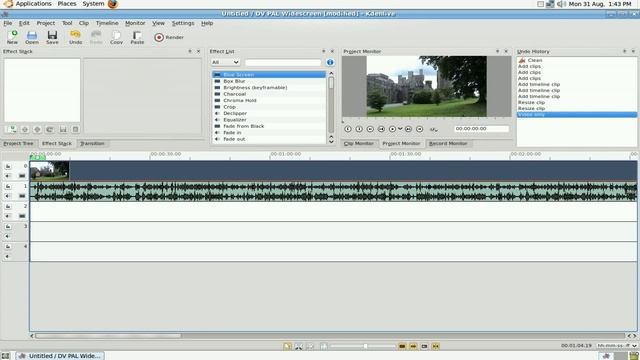The image size is (640, 360).
Task: Hide video on track 1
Action: coord(22,196)
